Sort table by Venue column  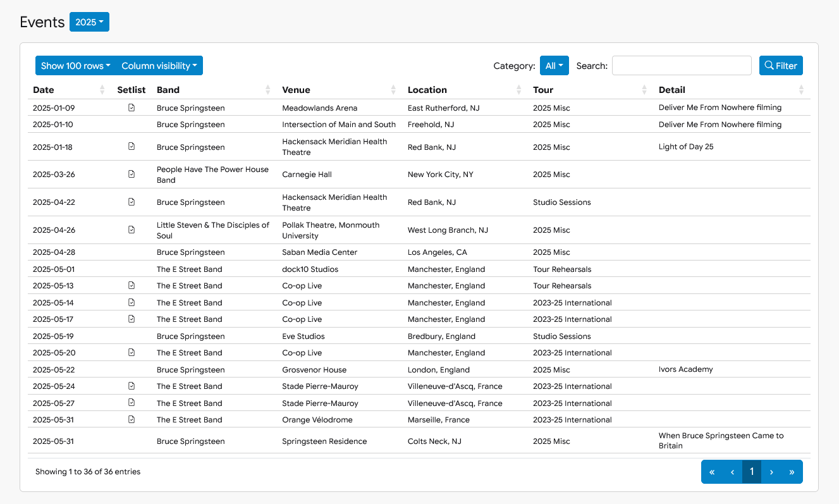(296, 90)
